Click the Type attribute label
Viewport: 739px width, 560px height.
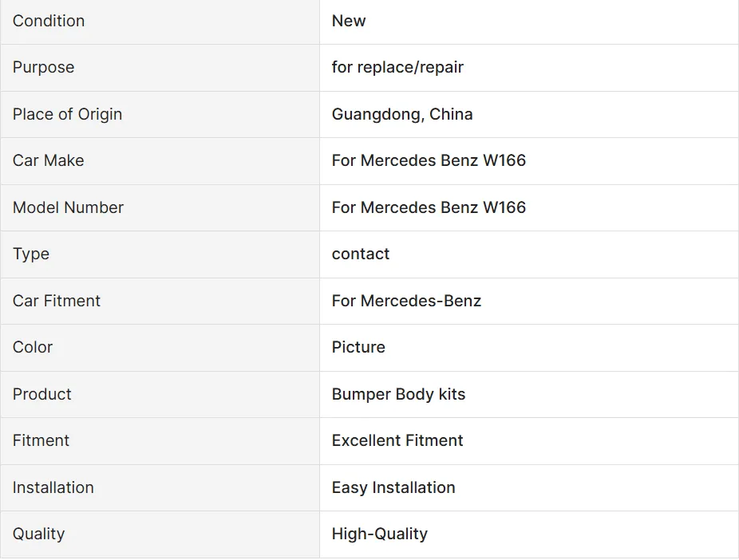tap(31, 254)
